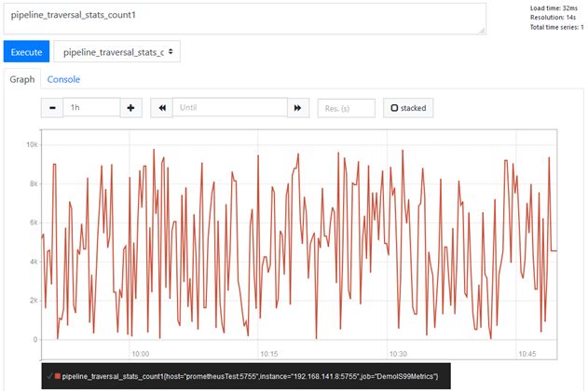Advance the end time with double-right arrows
The height and width of the screenshot is (391, 588).
(298, 108)
